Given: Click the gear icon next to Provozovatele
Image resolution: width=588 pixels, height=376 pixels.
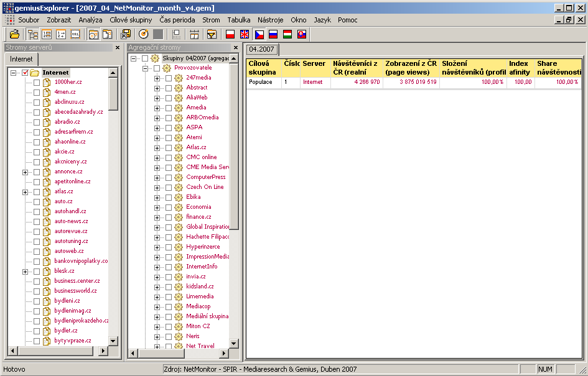Looking at the screenshot, I should pyautogui.click(x=167, y=68).
